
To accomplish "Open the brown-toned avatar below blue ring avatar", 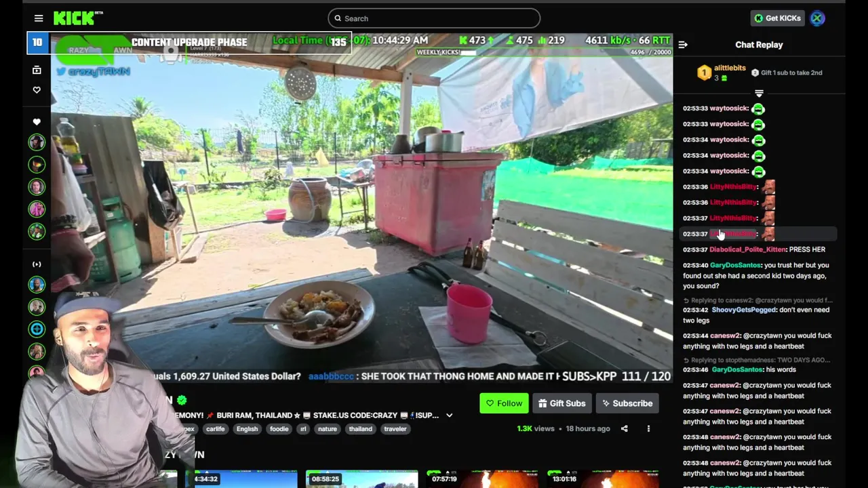I will coord(37,352).
